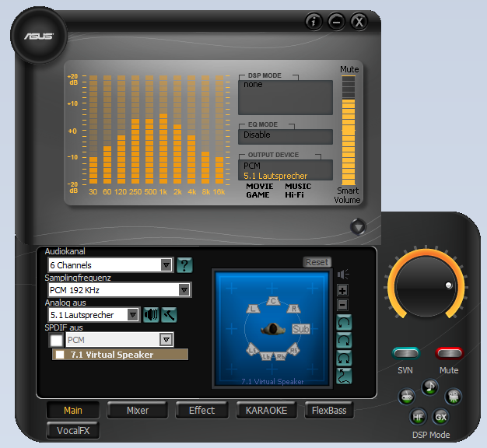Click Hi-Fi mode label in display
The image size is (487, 448).
coord(294,195)
